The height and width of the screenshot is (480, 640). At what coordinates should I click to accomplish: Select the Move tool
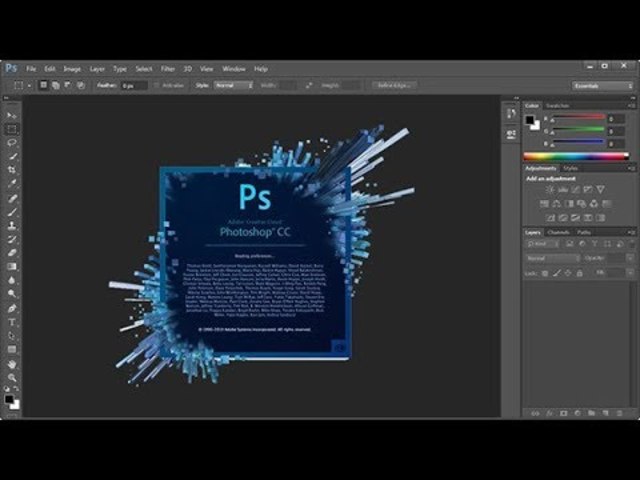click(12, 116)
